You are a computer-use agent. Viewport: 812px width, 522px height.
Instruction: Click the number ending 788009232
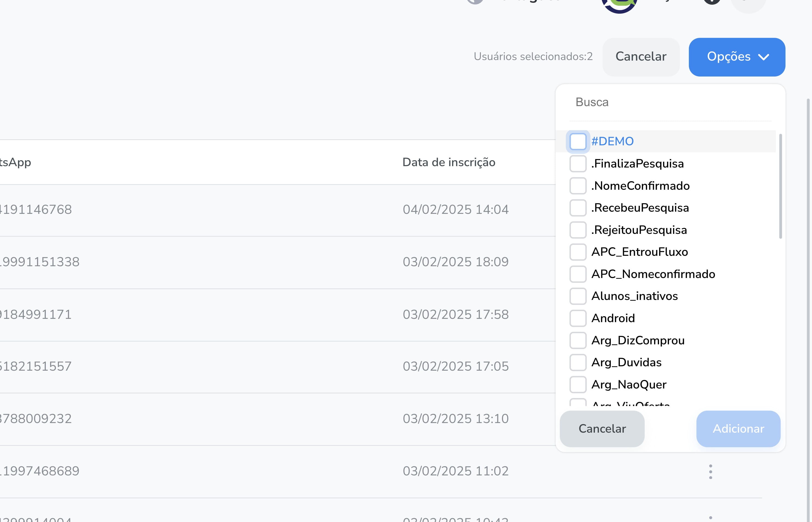36,419
